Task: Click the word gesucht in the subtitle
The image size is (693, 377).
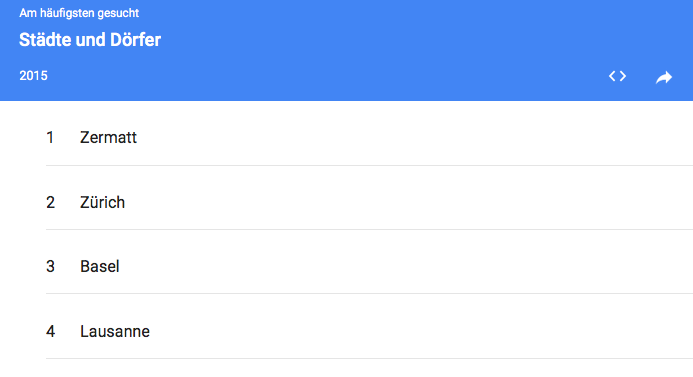Action: 118,14
